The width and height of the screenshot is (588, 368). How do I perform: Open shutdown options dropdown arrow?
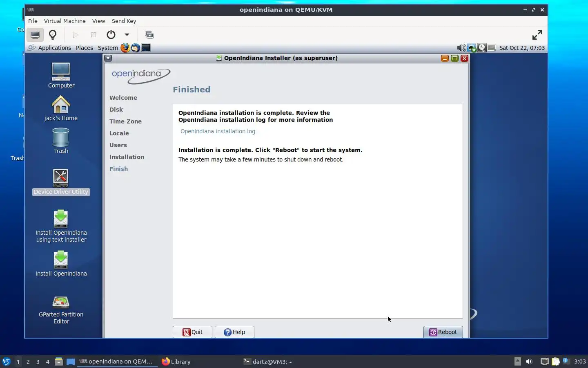(x=127, y=35)
